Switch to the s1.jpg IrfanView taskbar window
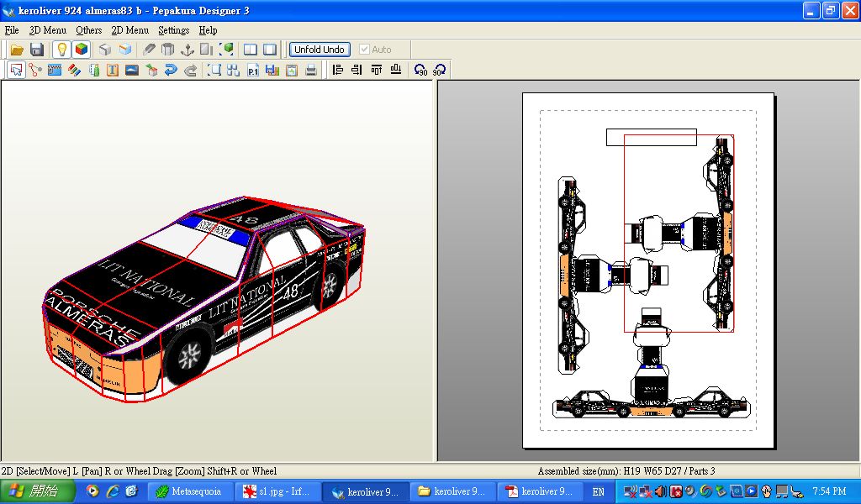861x504 pixels. coord(277,491)
